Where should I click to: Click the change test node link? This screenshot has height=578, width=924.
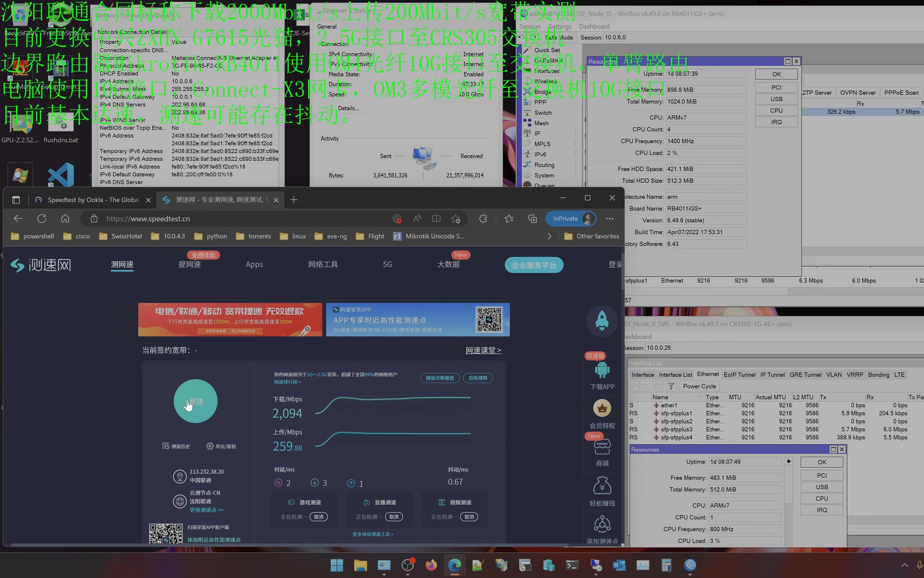206,510
